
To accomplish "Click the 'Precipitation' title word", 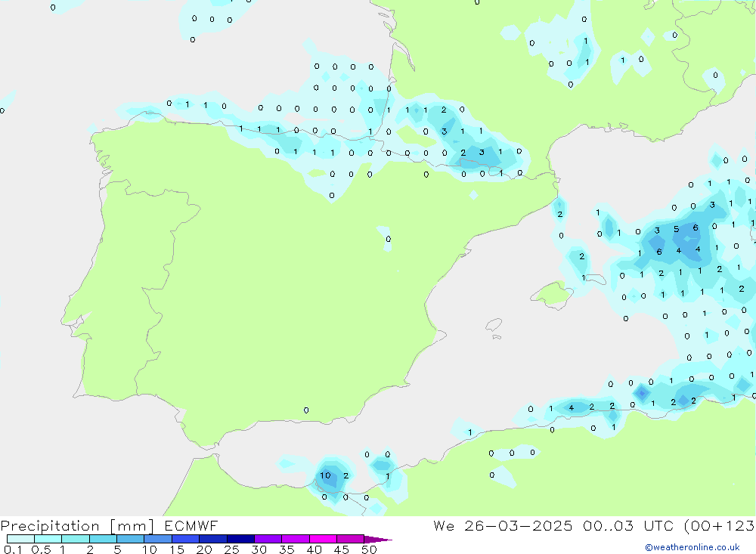I will pos(50,526).
